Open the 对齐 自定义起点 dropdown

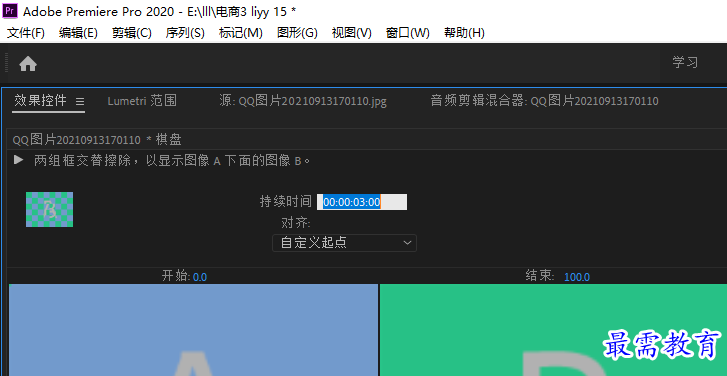[344, 243]
